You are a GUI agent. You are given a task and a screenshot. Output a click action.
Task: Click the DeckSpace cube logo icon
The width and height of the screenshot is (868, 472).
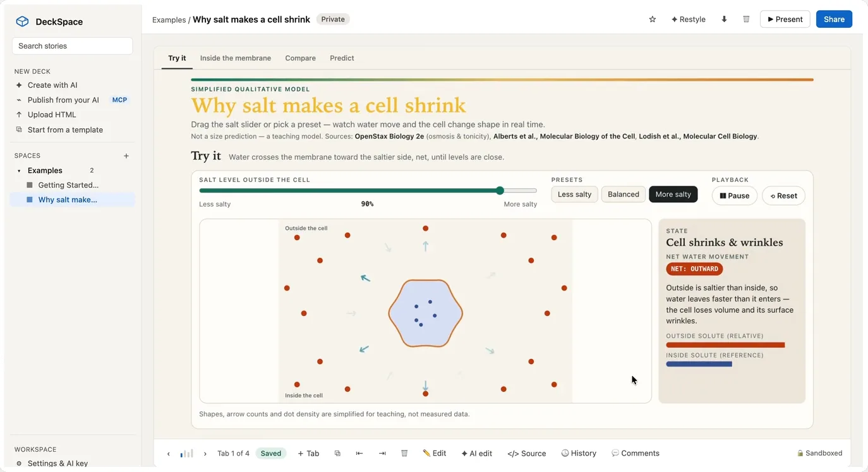coord(22,21)
